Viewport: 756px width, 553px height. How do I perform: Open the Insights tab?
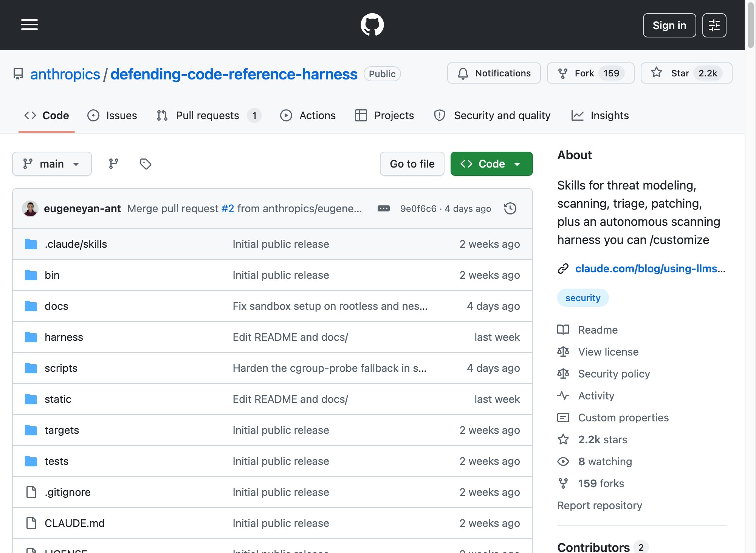click(600, 115)
